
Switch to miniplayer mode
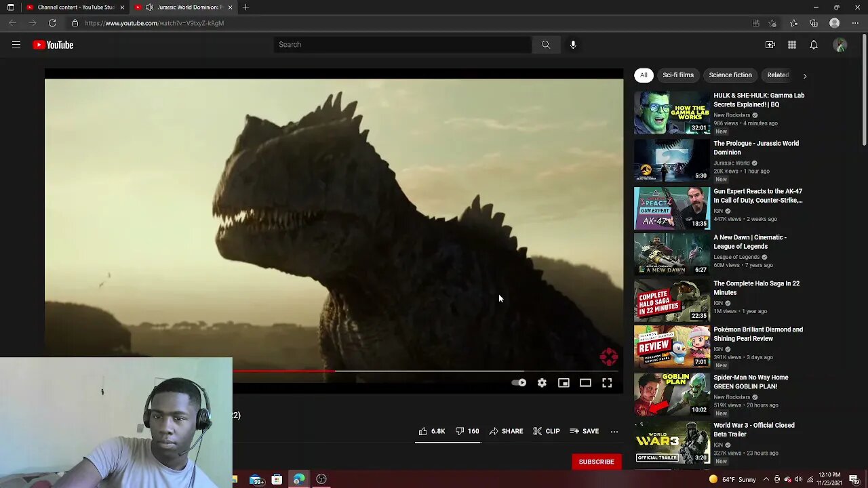[564, 383]
